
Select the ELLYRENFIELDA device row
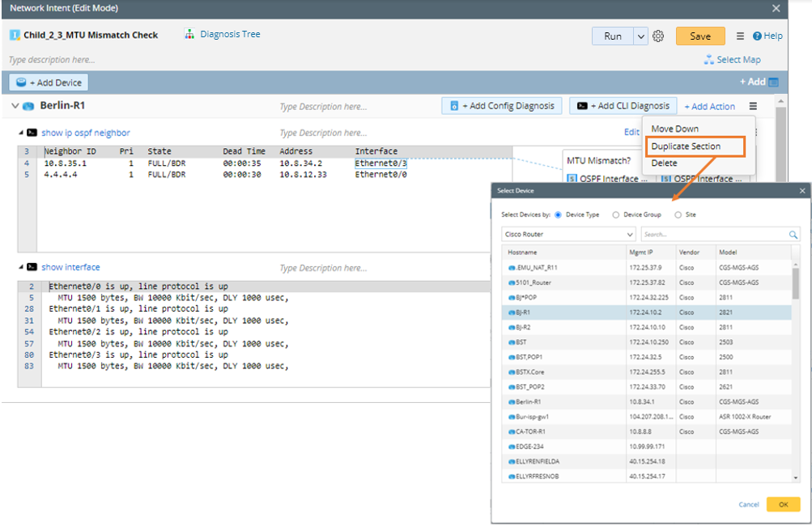(646, 462)
